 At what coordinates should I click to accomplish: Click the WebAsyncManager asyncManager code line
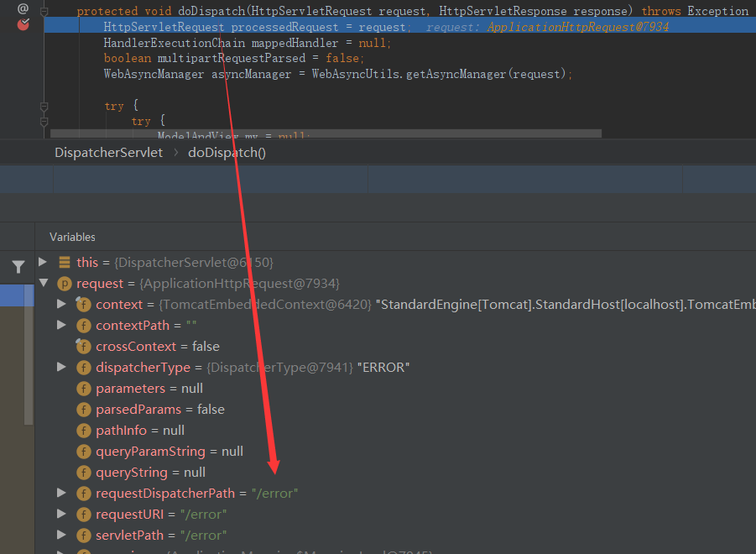(x=337, y=74)
